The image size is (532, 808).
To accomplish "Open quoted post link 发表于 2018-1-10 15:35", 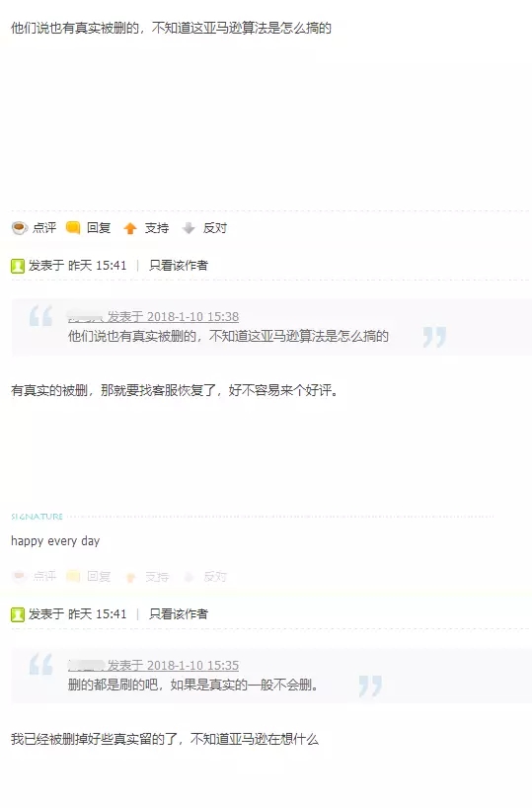I will pyautogui.click(x=173, y=665).
